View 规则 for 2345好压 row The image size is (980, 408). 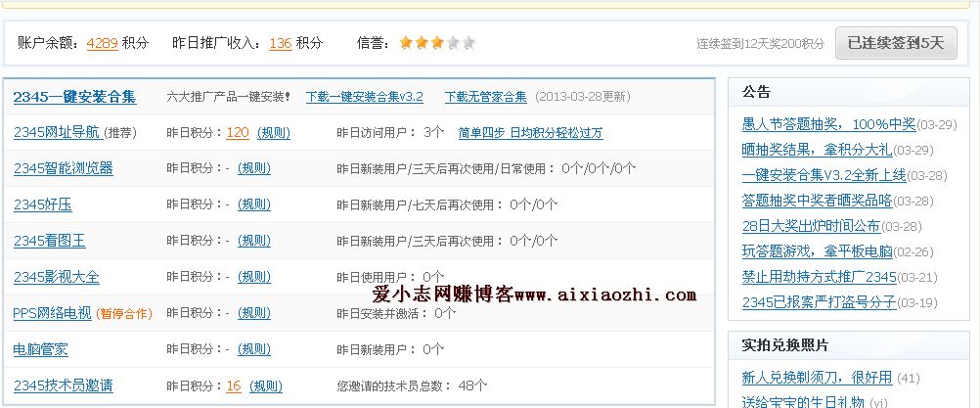click(254, 204)
